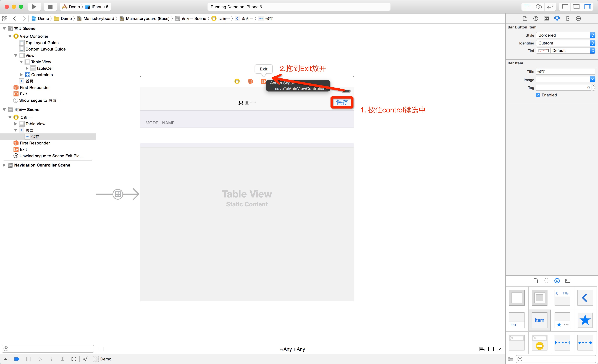Open Resolve Auto Layout Issues tool

coord(500,349)
